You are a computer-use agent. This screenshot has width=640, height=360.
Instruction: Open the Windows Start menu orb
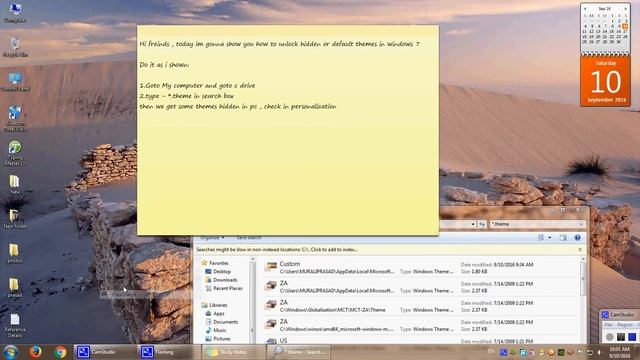pos(10,352)
